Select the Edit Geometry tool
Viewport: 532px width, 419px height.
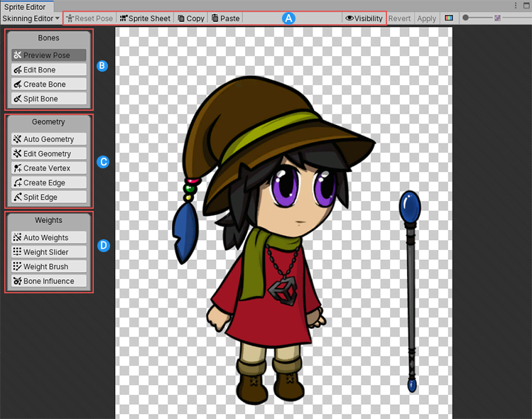[48, 153]
